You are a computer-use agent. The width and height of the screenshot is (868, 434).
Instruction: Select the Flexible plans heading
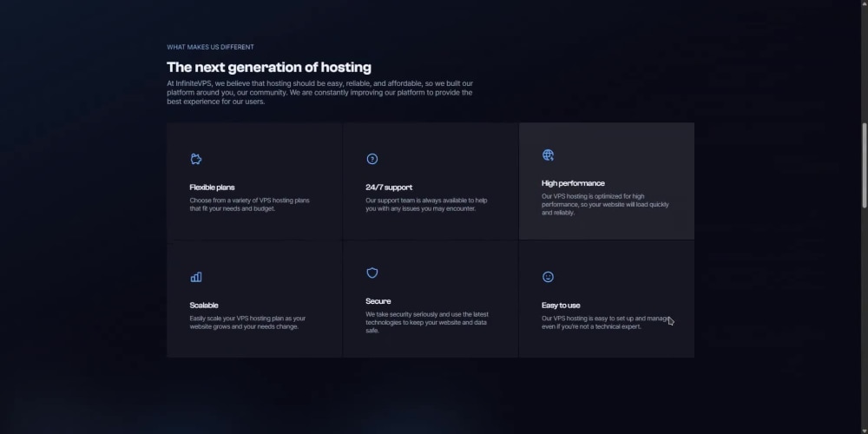tap(212, 187)
